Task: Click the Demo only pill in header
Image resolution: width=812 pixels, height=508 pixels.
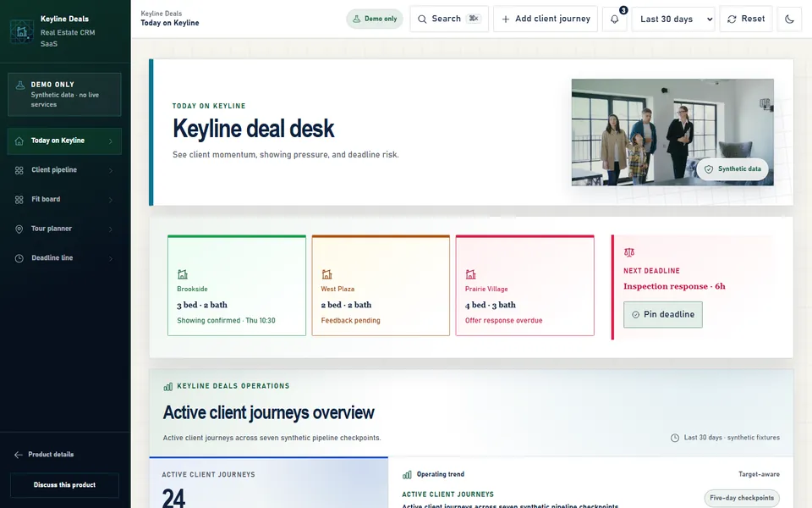Action: click(x=375, y=19)
